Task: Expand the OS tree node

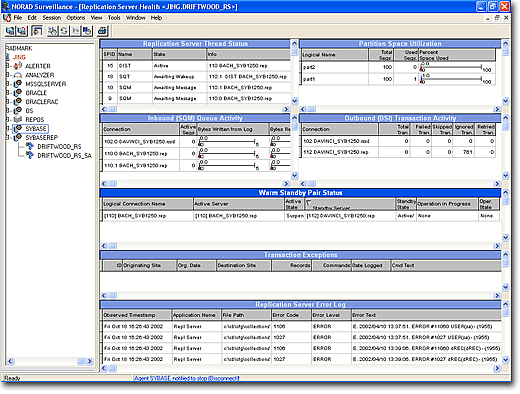Action: click(8, 111)
